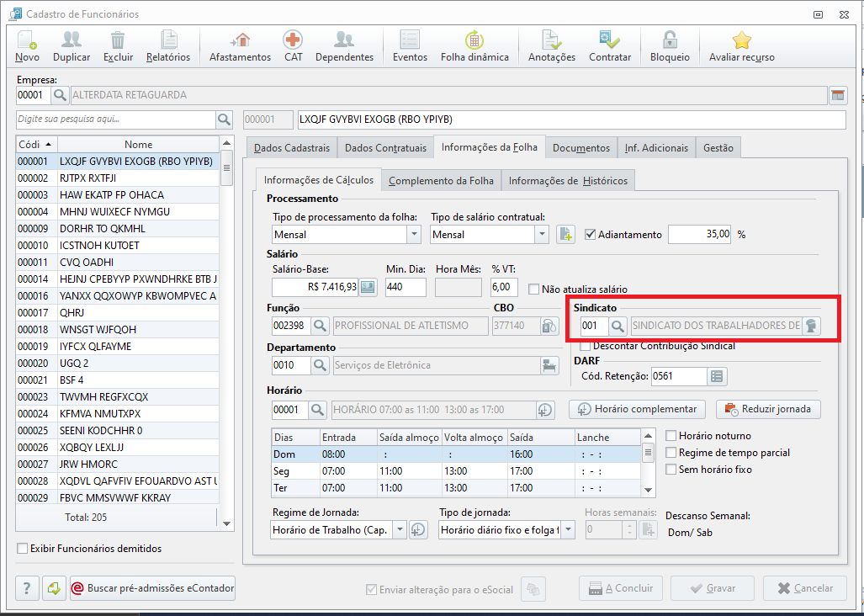Viewport: 864px width, 616px height.
Task: Expand the Tipo de jornada dropdown
Action: point(568,529)
